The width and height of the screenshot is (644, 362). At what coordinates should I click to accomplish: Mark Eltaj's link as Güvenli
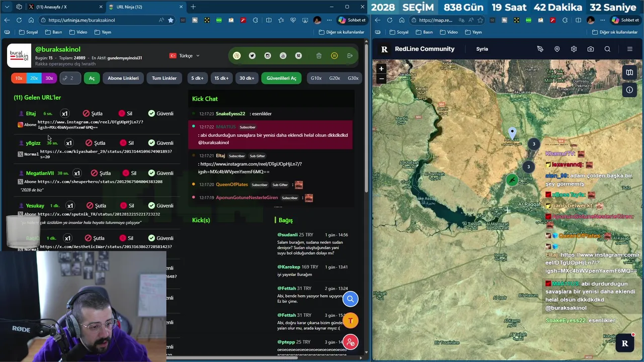click(x=160, y=114)
